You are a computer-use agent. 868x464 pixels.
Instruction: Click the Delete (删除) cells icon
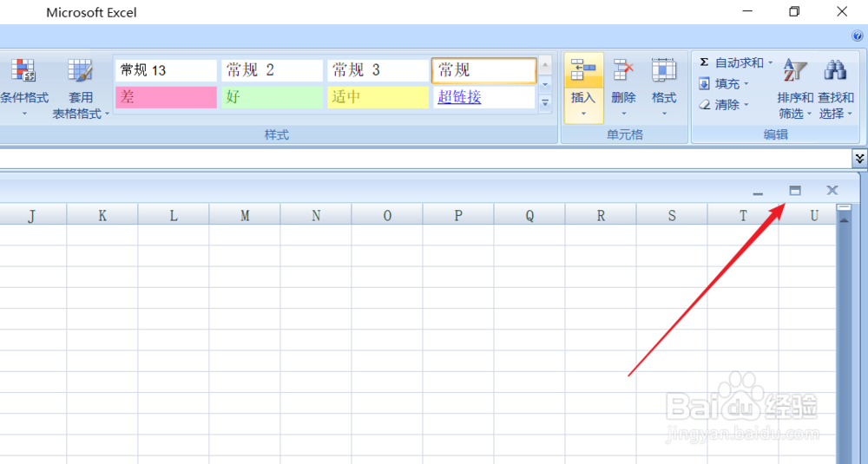click(x=623, y=69)
